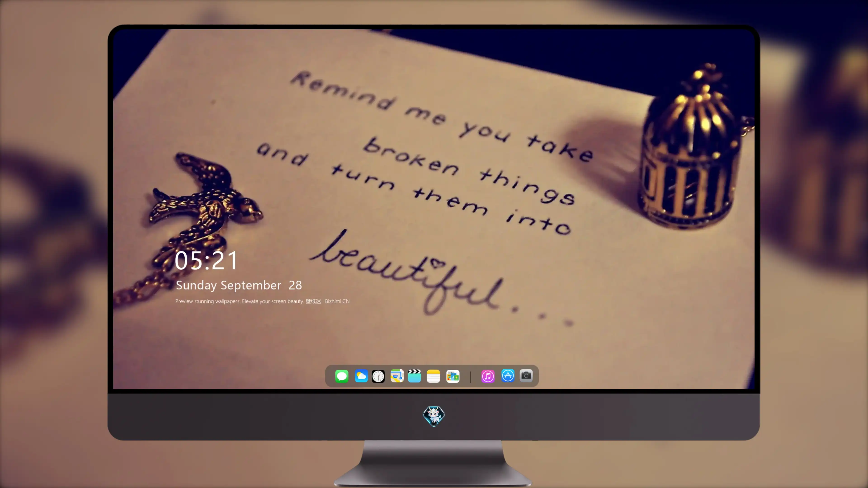This screenshot has width=868, height=488.
Task: Open the App Store from the dock
Action: (x=508, y=375)
